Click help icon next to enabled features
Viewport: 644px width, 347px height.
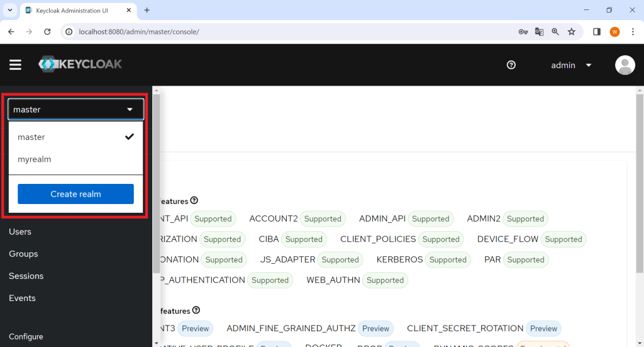(x=194, y=200)
